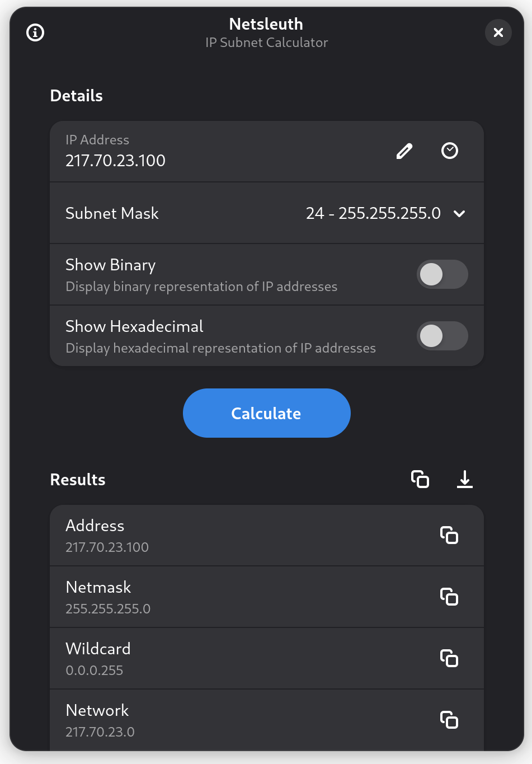Click the pencil edit icon for IP Address
This screenshot has width=532, height=764.
(x=404, y=151)
